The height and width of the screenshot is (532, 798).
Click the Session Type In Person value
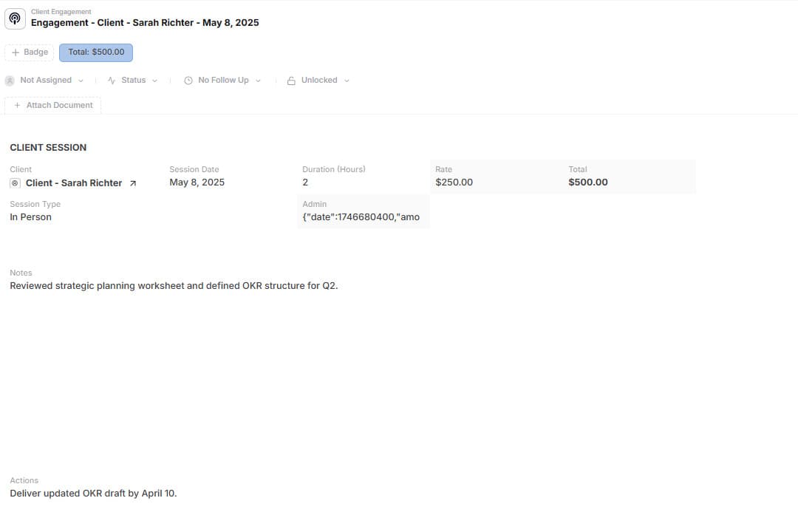(30, 217)
